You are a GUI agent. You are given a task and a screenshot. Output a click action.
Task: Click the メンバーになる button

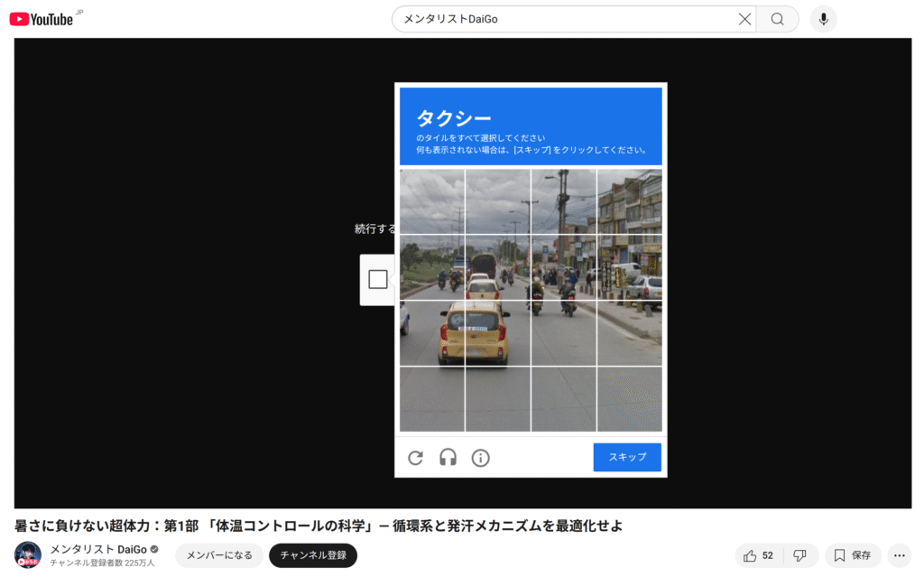219,555
